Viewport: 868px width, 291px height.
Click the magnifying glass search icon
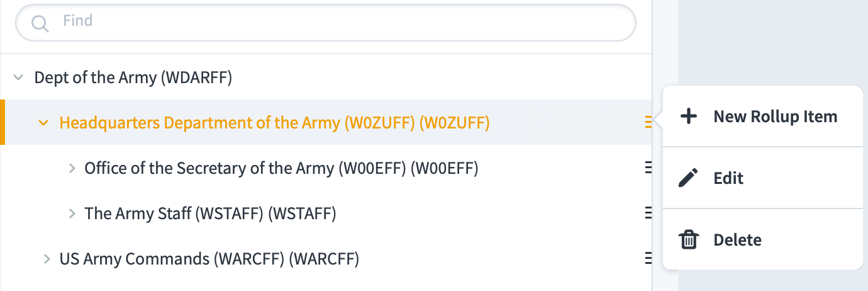click(40, 24)
